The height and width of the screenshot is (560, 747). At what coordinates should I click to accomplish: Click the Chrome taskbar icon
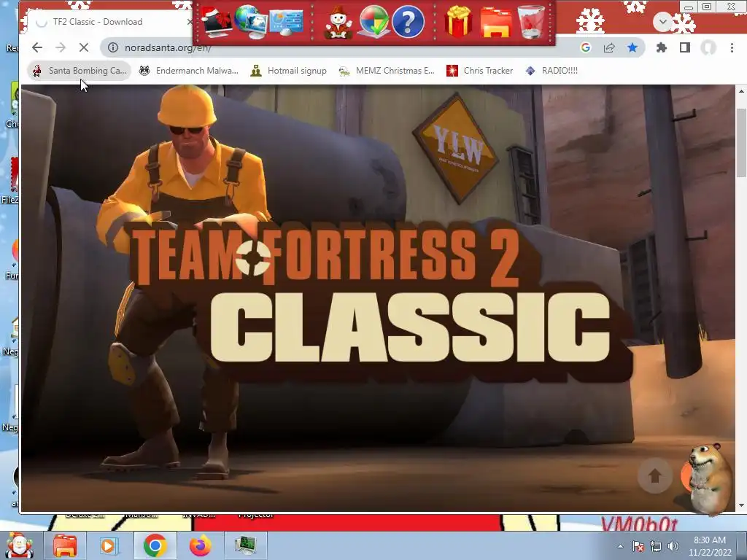(x=155, y=545)
